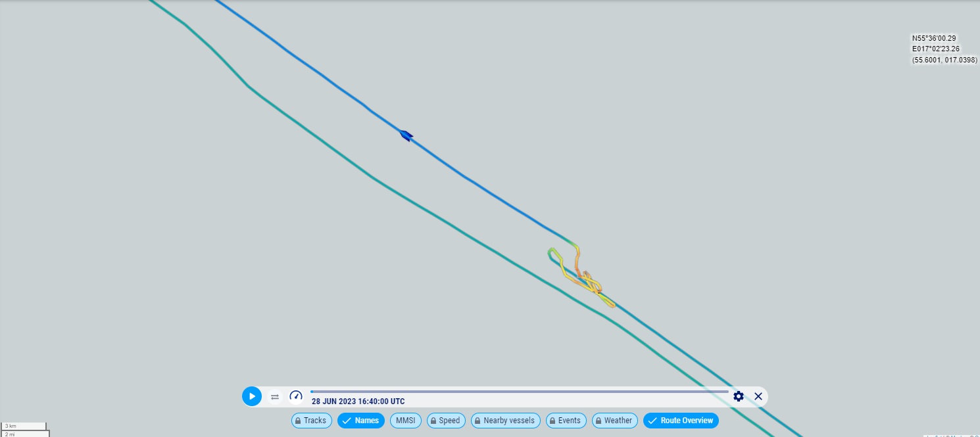Show Nearby vessels on the map
The width and height of the screenshot is (980, 437).
point(506,421)
